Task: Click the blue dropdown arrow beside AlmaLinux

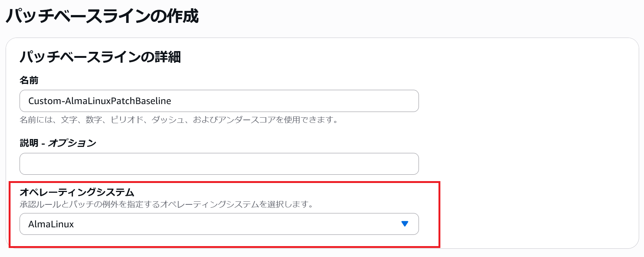Action: tap(405, 224)
